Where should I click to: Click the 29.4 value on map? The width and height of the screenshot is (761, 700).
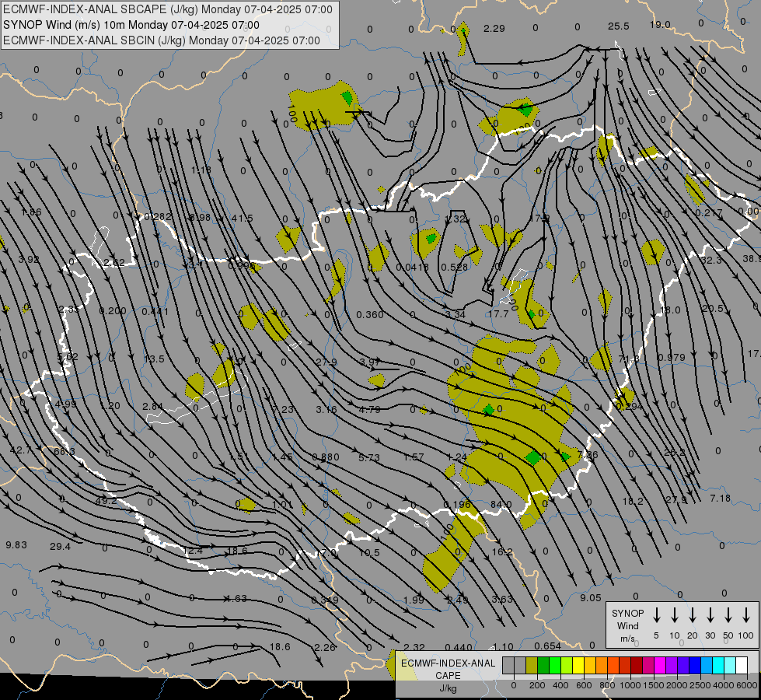[60, 547]
